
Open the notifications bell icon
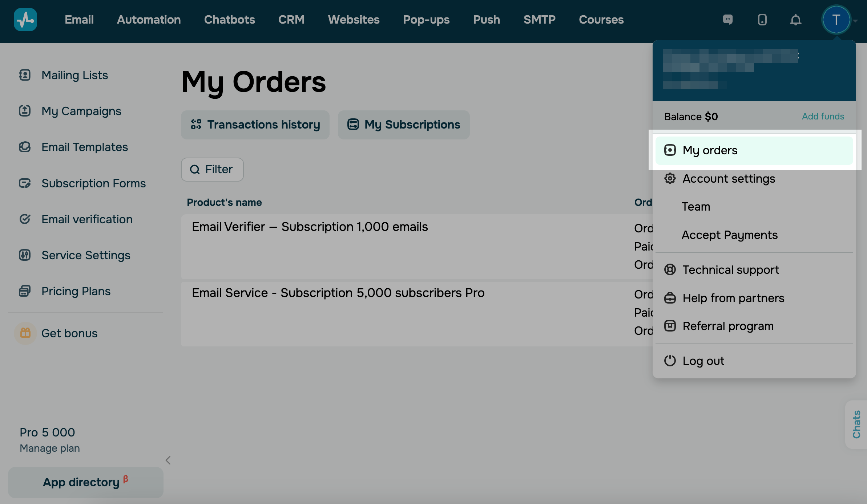(795, 20)
